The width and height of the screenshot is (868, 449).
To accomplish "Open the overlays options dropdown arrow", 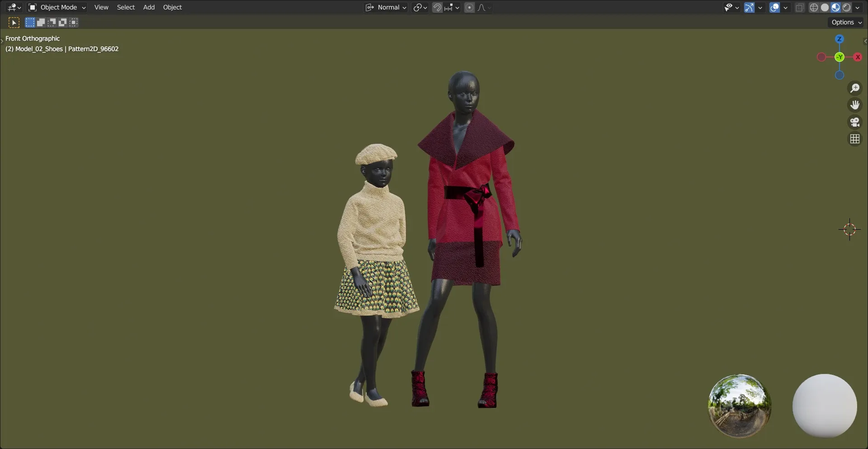I will point(785,7).
